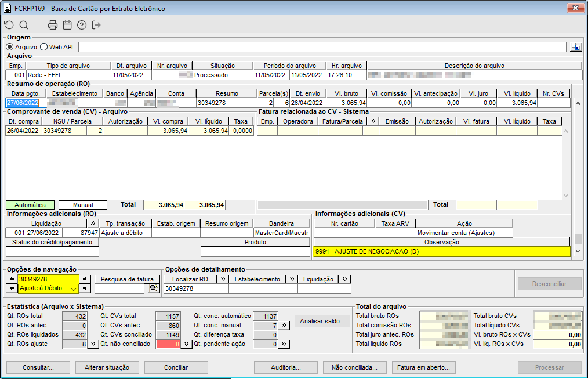Viewport: 588px width, 379px height.
Task: Click the Analisar saldo... button
Action: [x=322, y=321]
